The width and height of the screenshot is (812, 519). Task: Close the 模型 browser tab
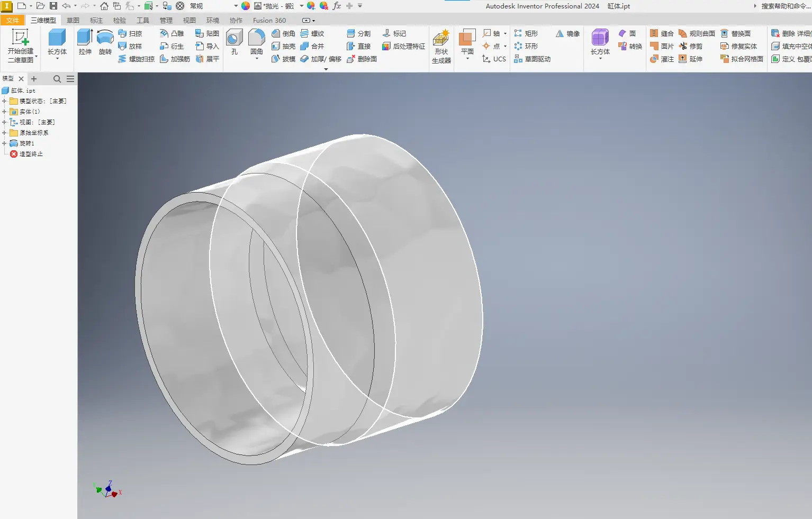pyautogui.click(x=21, y=79)
